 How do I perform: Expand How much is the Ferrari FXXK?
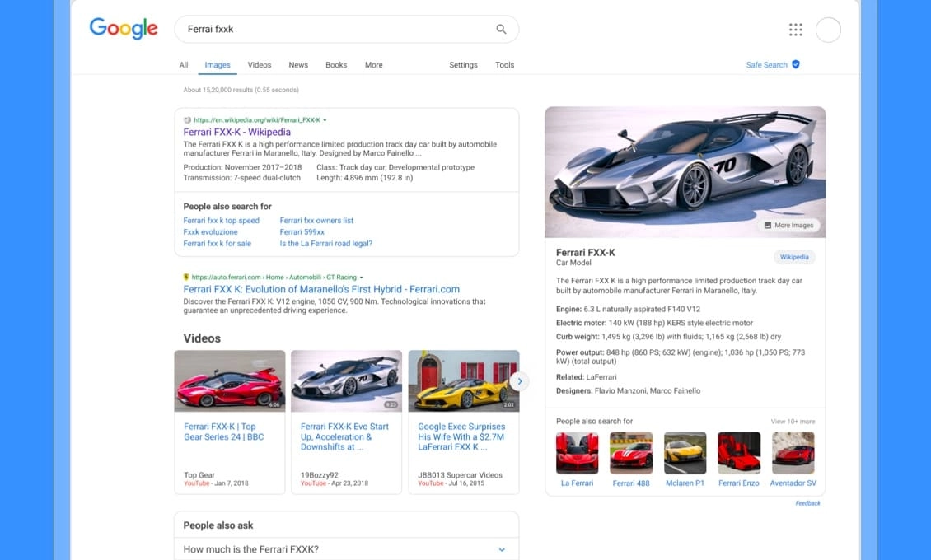point(346,549)
